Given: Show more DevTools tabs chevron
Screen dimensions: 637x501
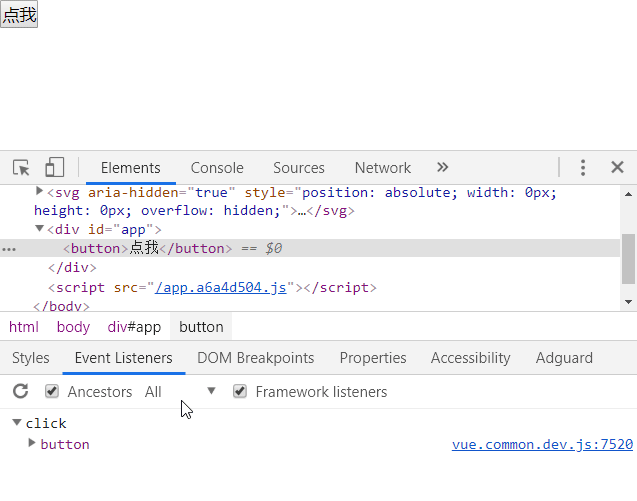Looking at the screenshot, I should click(442, 167).
